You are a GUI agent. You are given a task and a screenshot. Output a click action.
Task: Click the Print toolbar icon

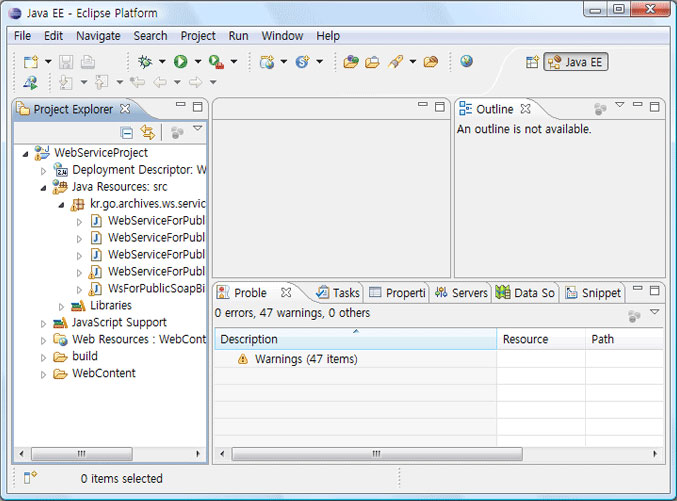coord(88,62)
